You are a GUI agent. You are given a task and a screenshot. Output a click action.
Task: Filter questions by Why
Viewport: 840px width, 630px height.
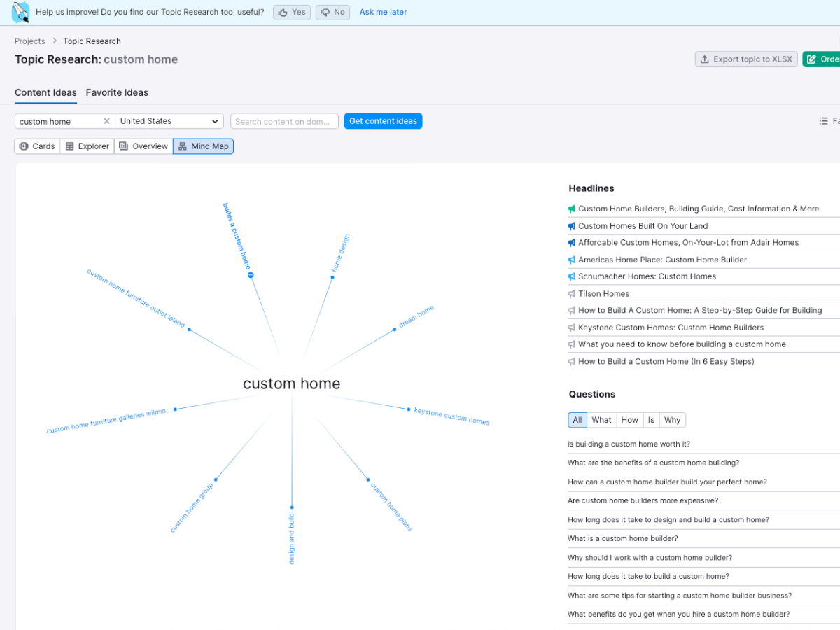[672, 420]
